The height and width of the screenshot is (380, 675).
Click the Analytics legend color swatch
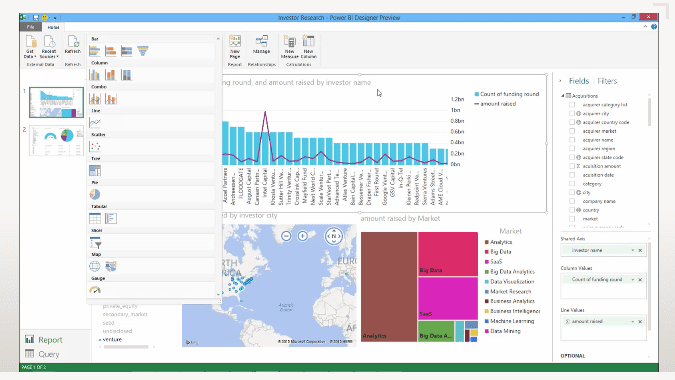tap(487, 242)
